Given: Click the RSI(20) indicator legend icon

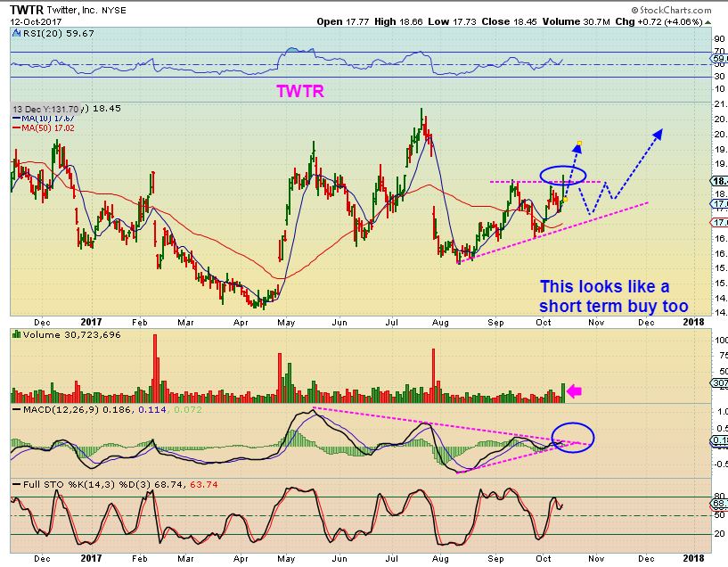Looking at the screenshot, I should coord(16,34).
